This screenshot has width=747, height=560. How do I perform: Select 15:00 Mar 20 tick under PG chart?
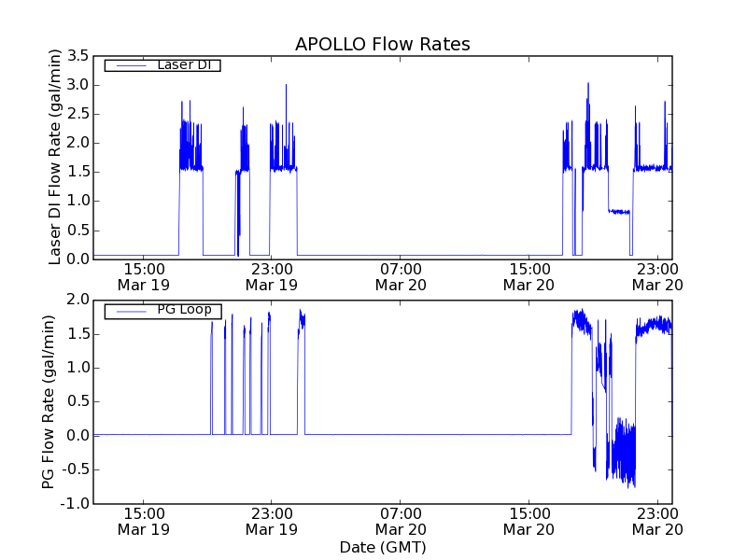(x=529, y=521)
